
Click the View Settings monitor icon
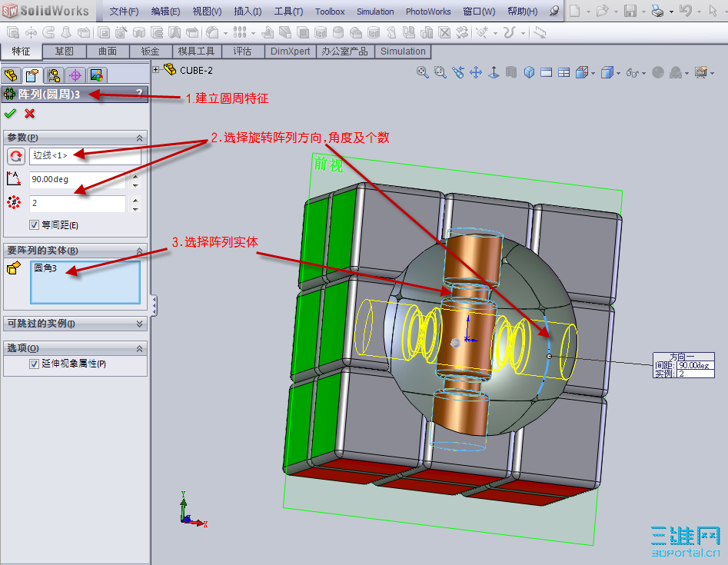[700, 72]
